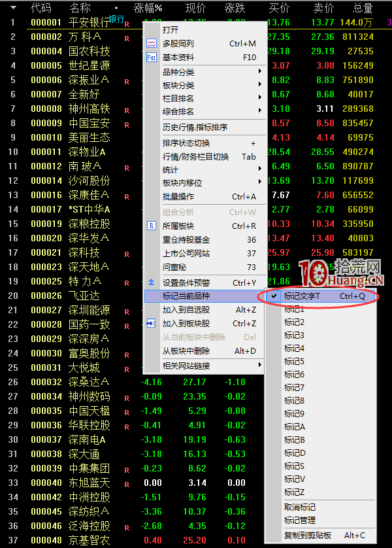Open the 标记当前品种 submenu entry
The image size is (392, 548).
(x=205, y=296)
